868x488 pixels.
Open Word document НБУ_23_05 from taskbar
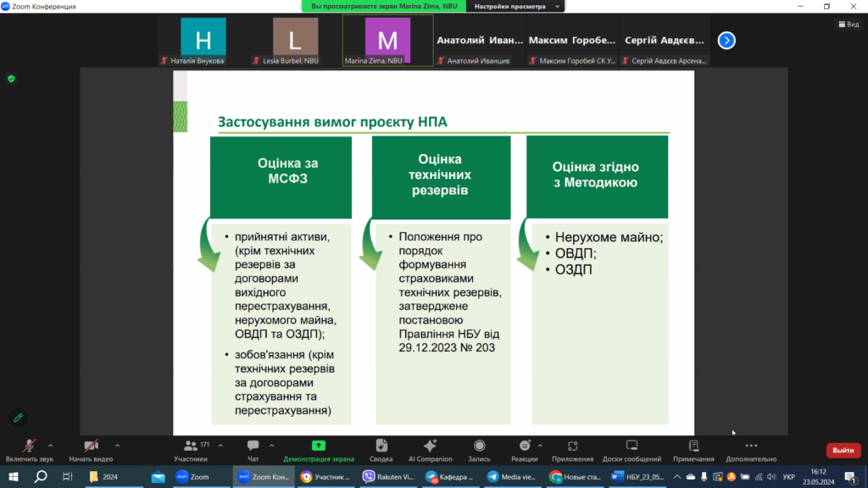(638, 476)
